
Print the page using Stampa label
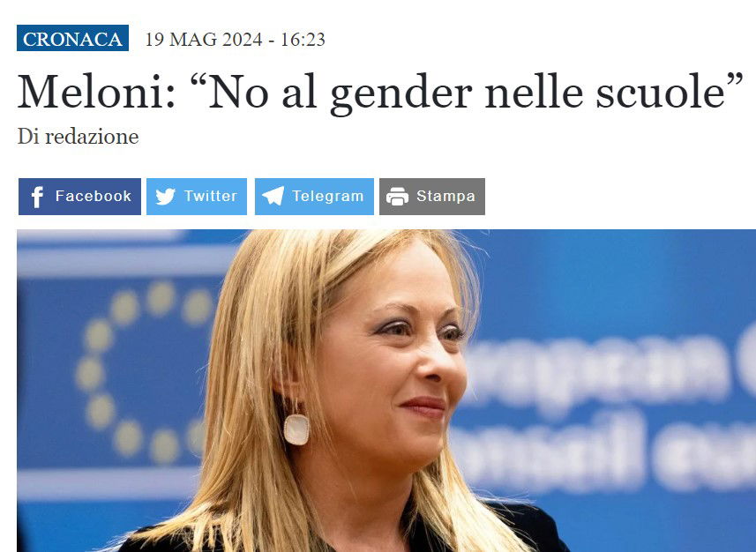pos(446,197)
